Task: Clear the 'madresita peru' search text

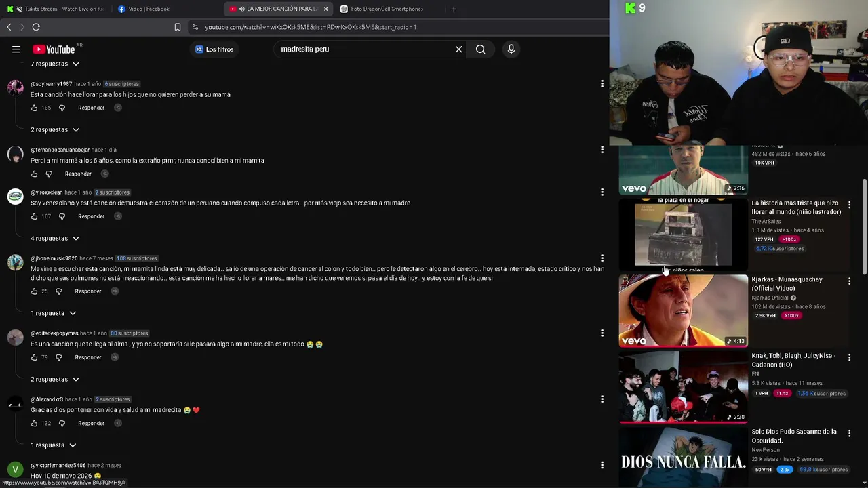Action: [458, 49]
